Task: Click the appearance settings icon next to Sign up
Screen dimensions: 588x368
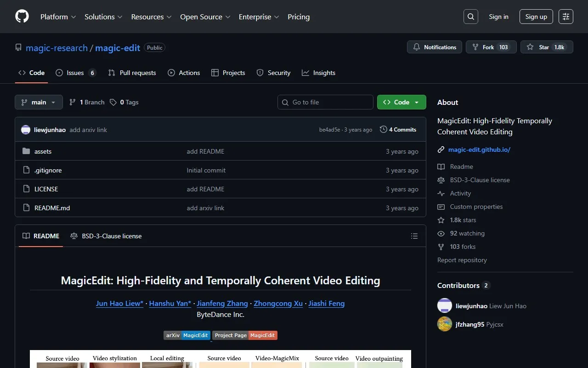Action: coord(566,17)
